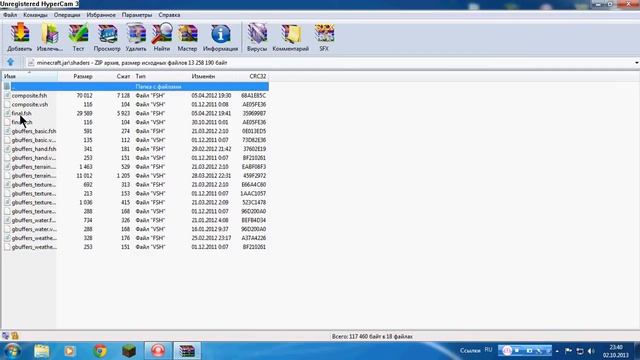
Task: Select file final.fsh
Action: tap(22, 113)
